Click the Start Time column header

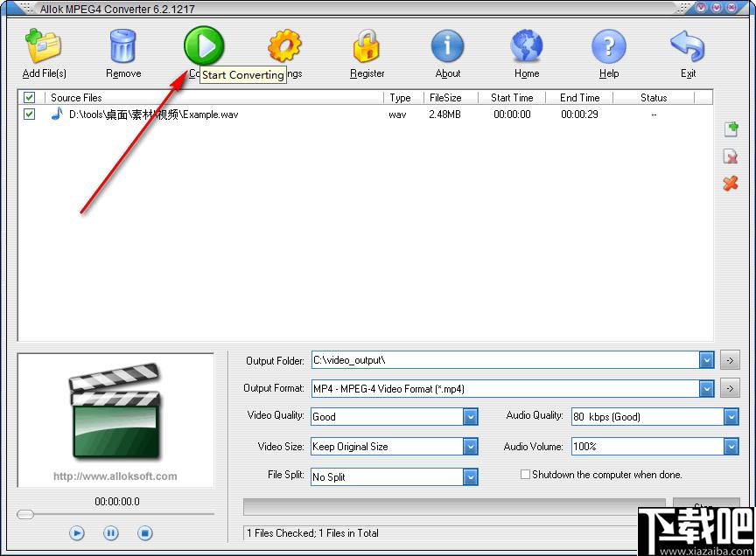point(512,97)
